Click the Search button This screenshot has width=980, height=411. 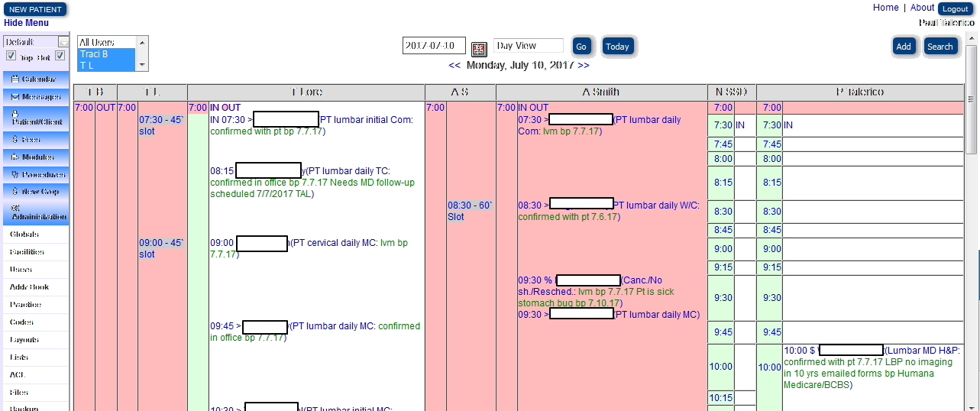click(x=940, y=47)
